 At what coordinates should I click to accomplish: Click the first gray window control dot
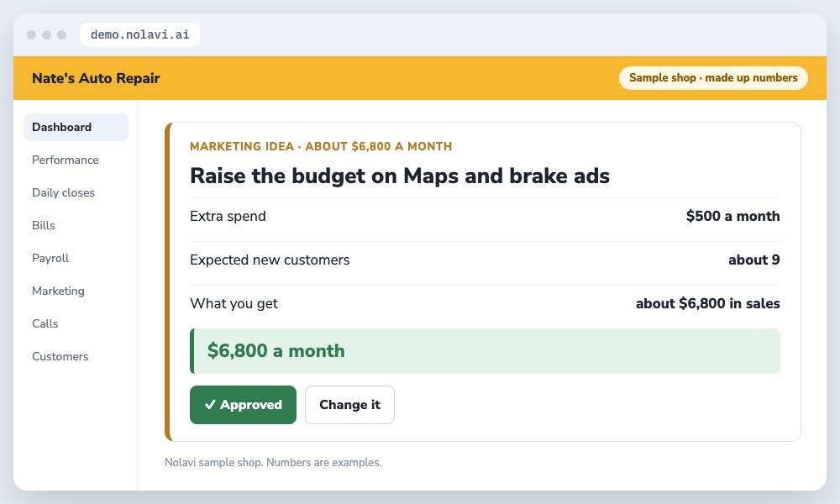click(32, 34)
